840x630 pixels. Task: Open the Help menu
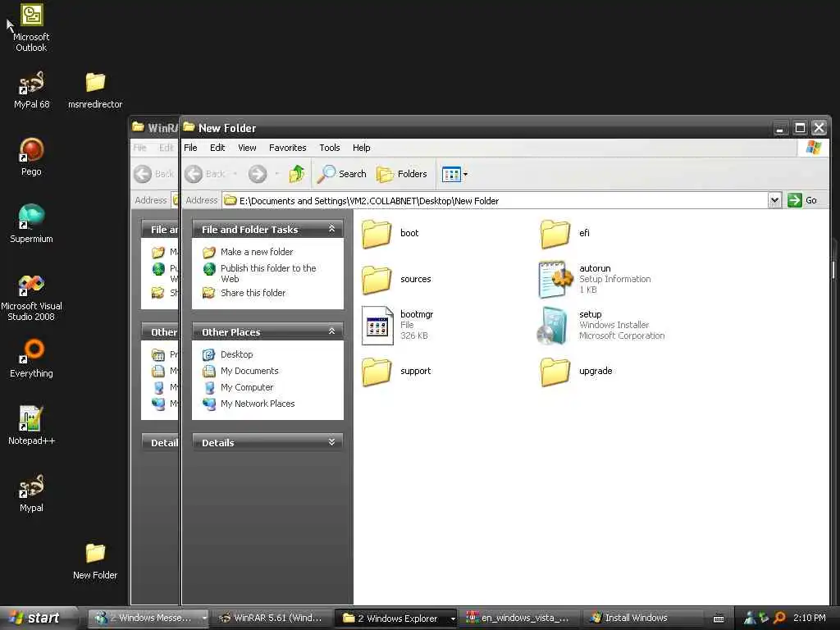click(x=361, y=148)
